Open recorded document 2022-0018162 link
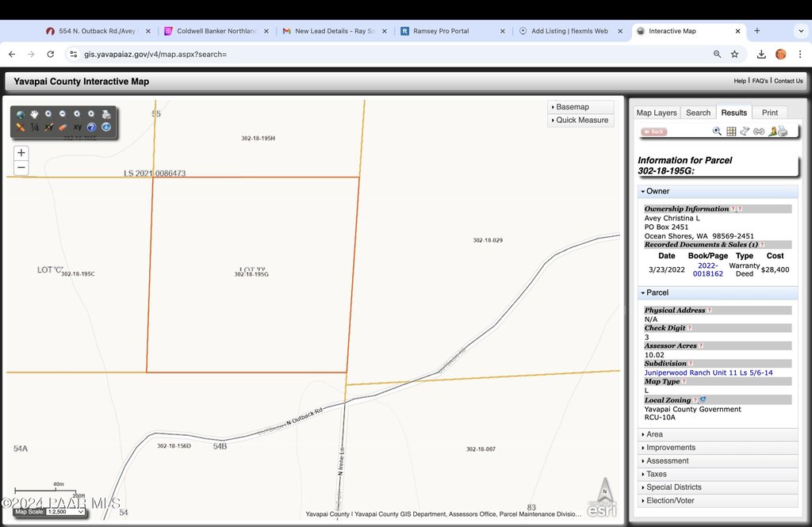The image size is (812, 527). tap(708, 269)
